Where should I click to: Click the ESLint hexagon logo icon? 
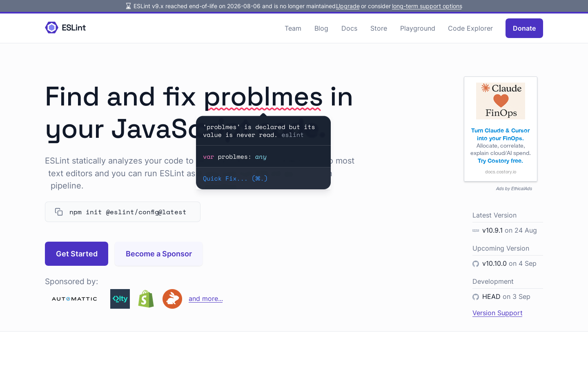coord(51,28)
